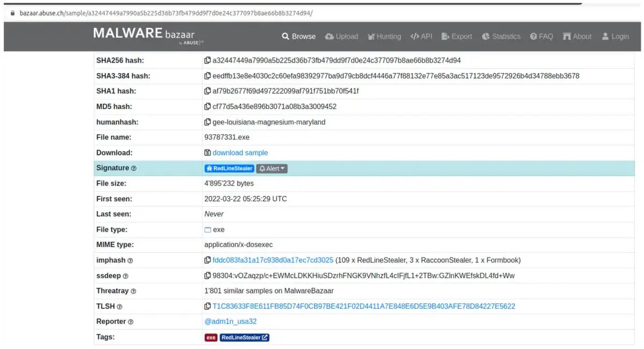Click the help icon beside Threatray
The image size is (644, 349).
tap(133, 292)
